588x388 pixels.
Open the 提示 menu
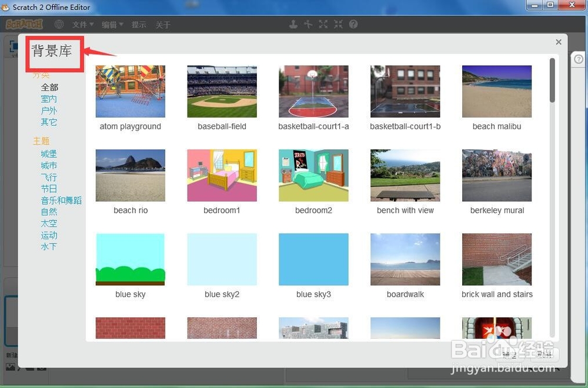click(x=139, y=25)
